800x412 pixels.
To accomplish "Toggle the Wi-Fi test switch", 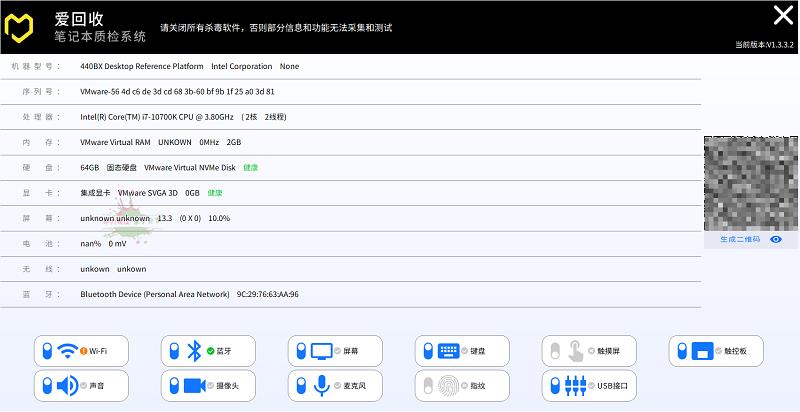I will (45, 351).
